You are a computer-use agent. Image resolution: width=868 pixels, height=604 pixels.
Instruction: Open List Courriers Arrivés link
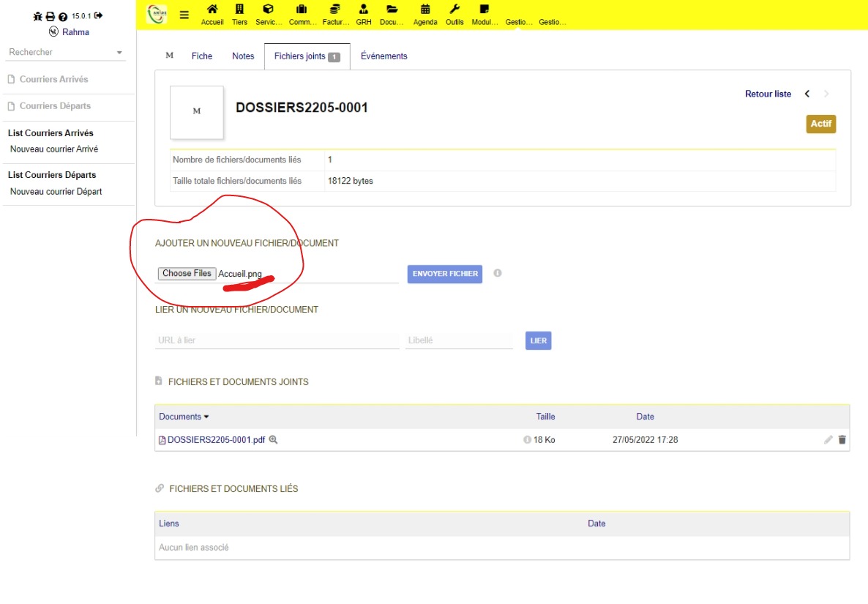click(50, 133)
